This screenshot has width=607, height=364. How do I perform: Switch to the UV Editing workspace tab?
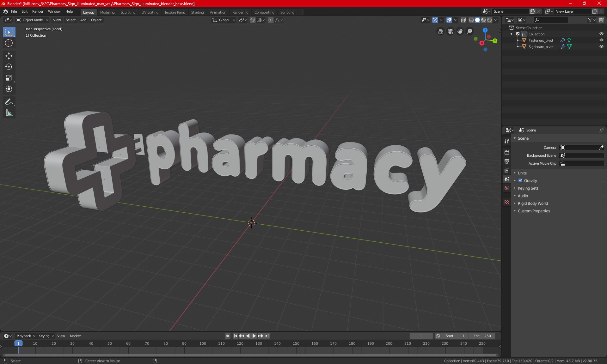tap(150, 12)
